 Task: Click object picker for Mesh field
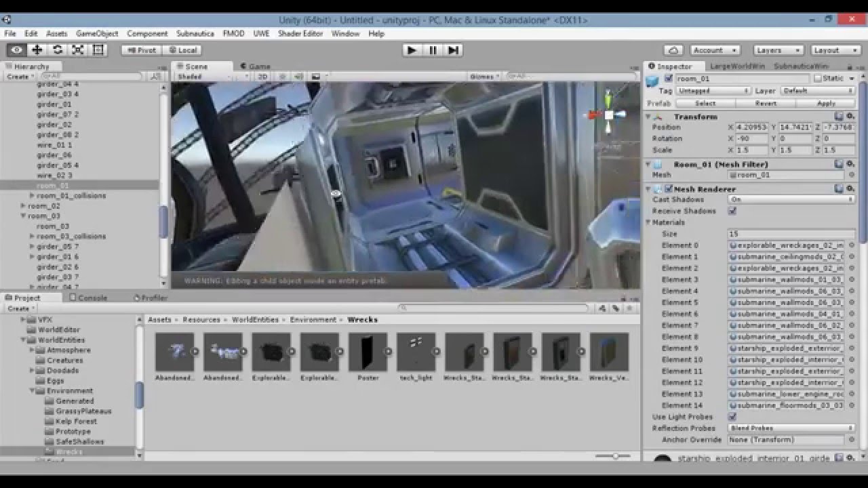851,175
